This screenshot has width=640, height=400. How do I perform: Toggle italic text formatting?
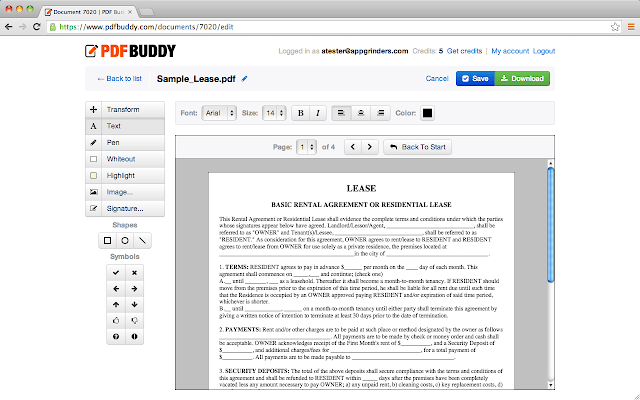(318, 113)
